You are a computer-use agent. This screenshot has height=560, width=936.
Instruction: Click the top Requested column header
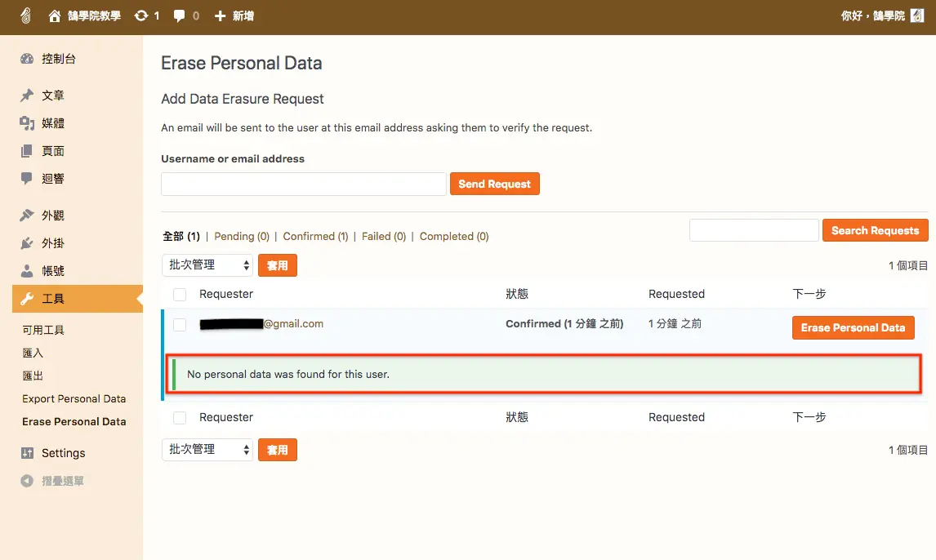[x=676, y=294]
